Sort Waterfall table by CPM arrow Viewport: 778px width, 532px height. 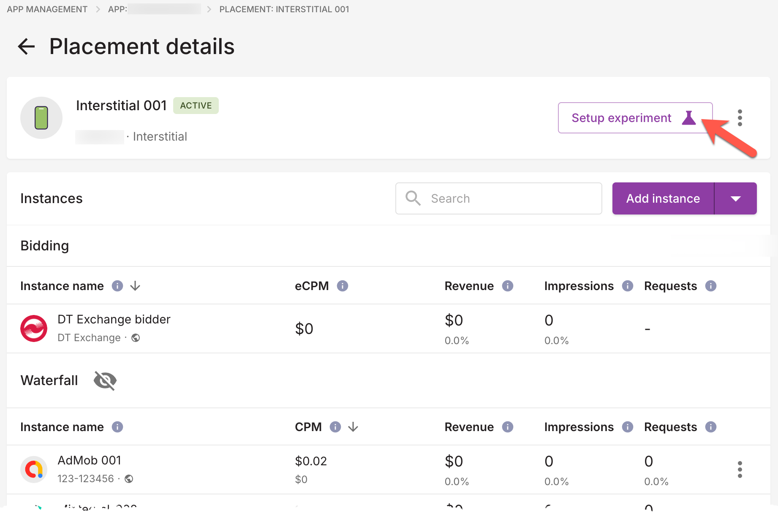[x=353, y=427]
